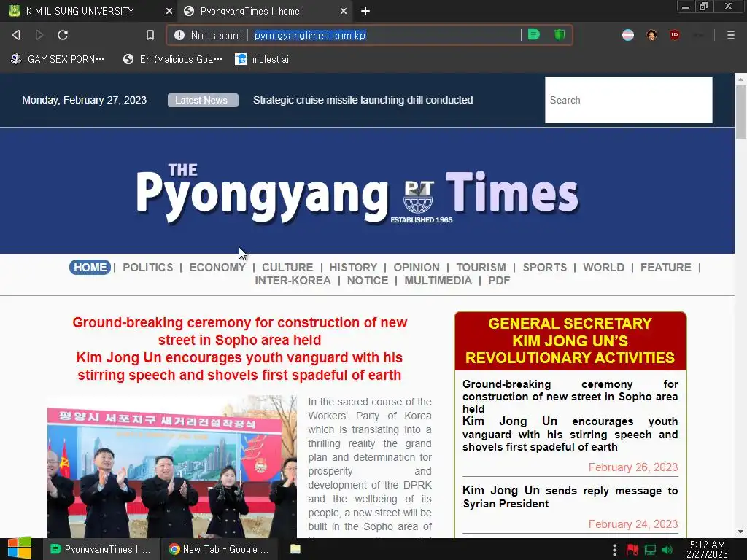Switch to the KIM IL SUNG UNIVERSITY tab

(x=88, y=11)
